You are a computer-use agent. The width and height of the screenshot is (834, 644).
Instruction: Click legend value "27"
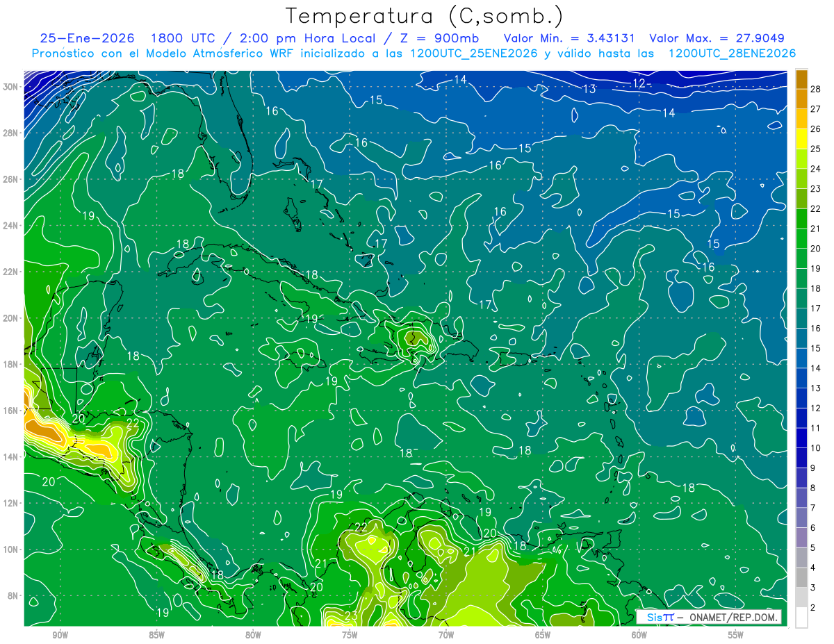click(816, 109)
